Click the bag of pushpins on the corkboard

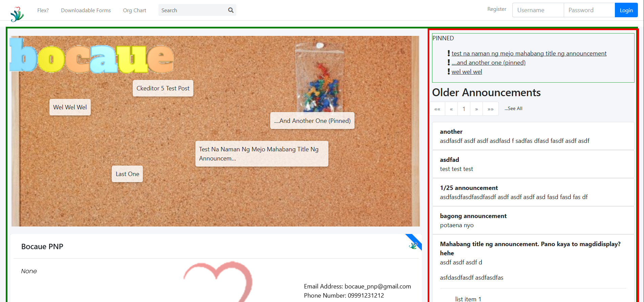tap(319, 77)
